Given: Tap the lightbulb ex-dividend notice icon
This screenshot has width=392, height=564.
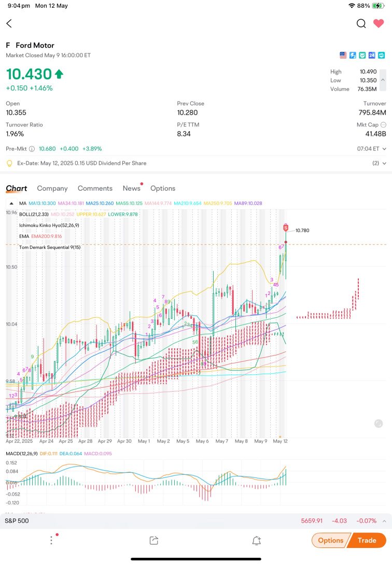Looking at the screenshot, I should click(10, 163).
